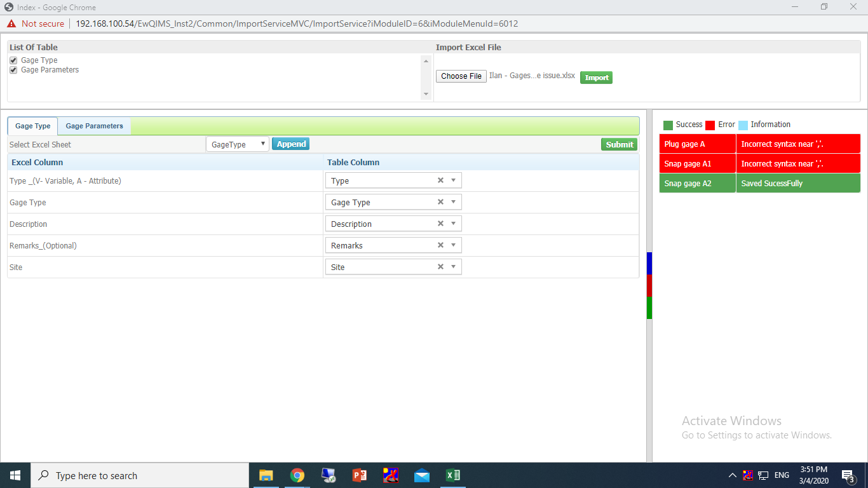
Task: Uncheck the Gage Type table checkbox
Action: click(x=13, y=60)
